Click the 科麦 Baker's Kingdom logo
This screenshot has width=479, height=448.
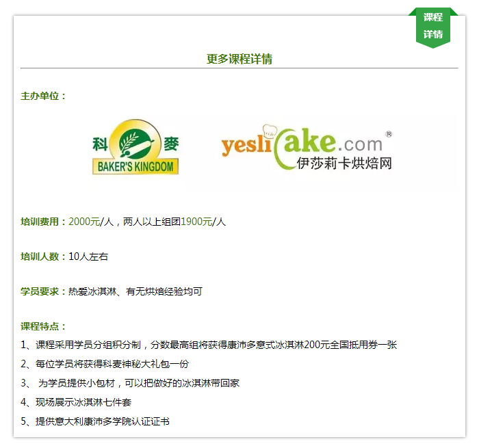135,147
